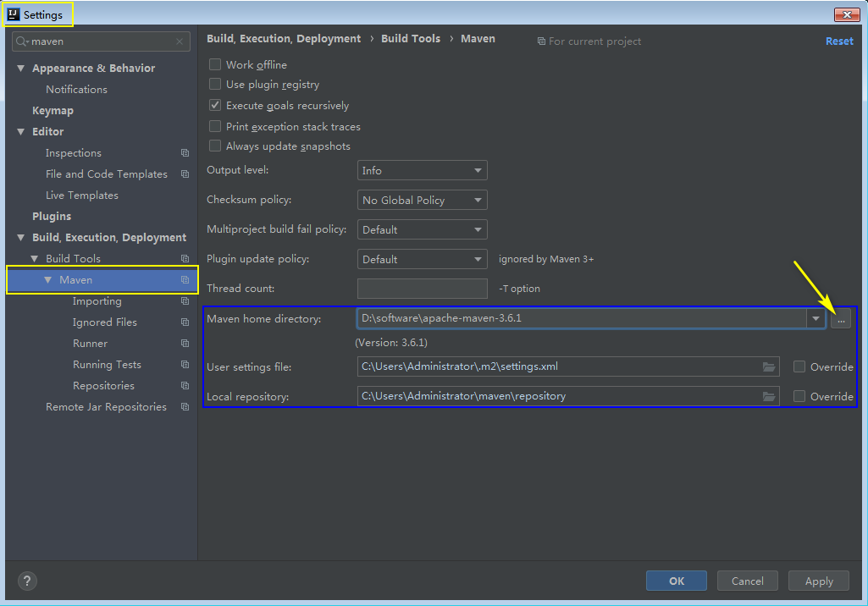This screenshot has height=606, width=868.
Task: Click the search magnifier icon
Action: (21, 41)
